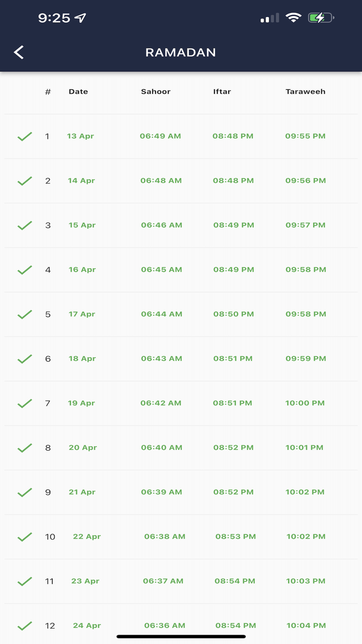This screenshot has width=362, height=644.
Task: Tap the Date column header
Action: (78, 92)
